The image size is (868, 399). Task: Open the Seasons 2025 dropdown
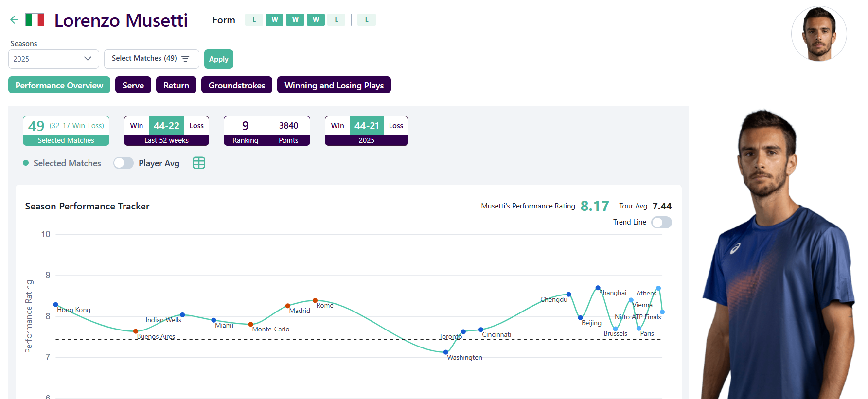click(x=53, y=59)
